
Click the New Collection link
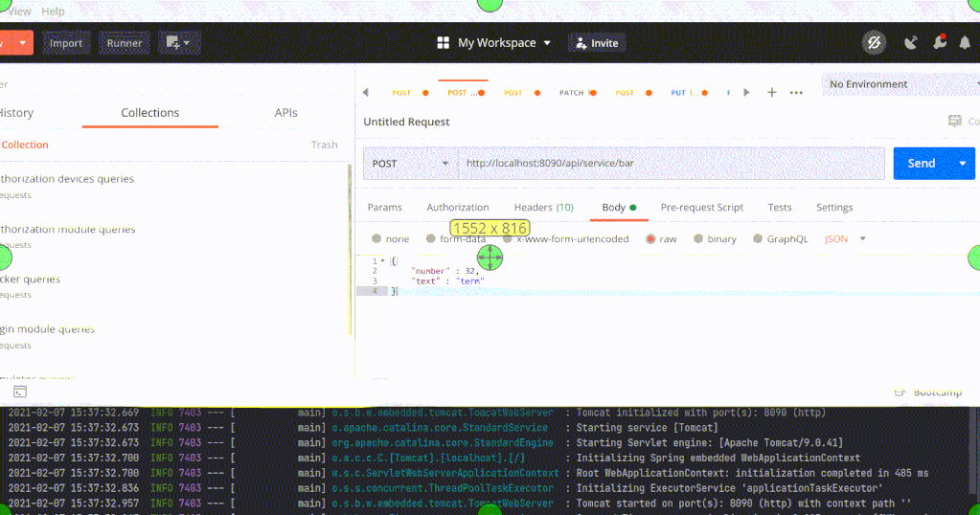tap(24, 145)
